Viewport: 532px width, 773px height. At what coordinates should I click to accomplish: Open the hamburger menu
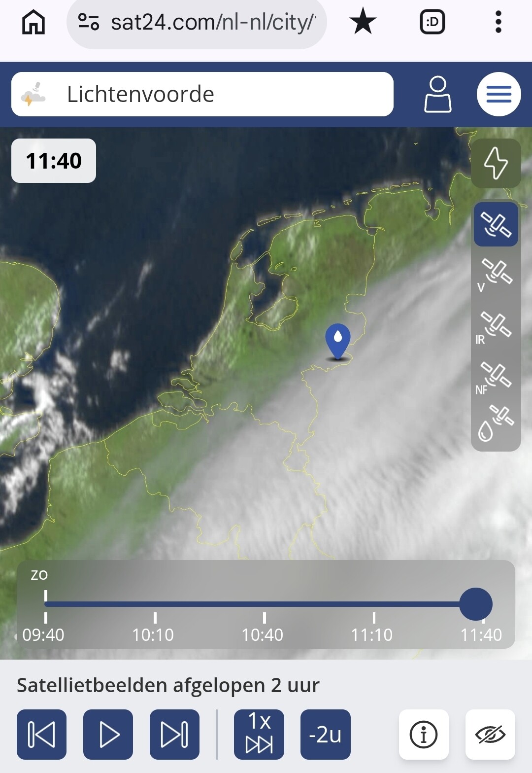pyautogui.click(x=499, y=94)
